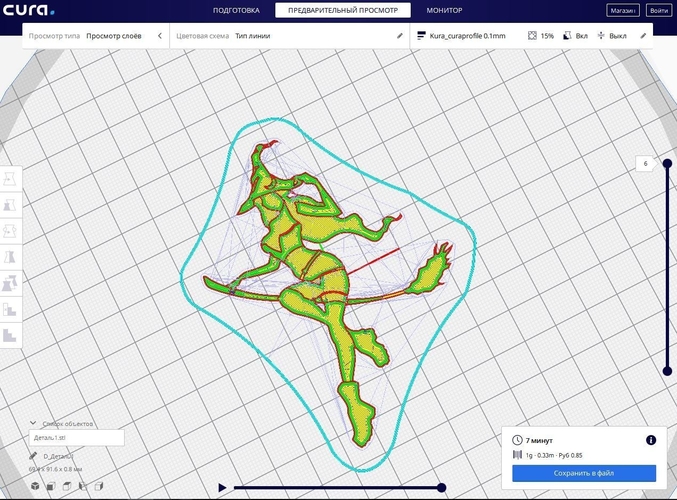The image size is (677, 500).
Task: Click the 15% infill value
Action: (547, 36)
